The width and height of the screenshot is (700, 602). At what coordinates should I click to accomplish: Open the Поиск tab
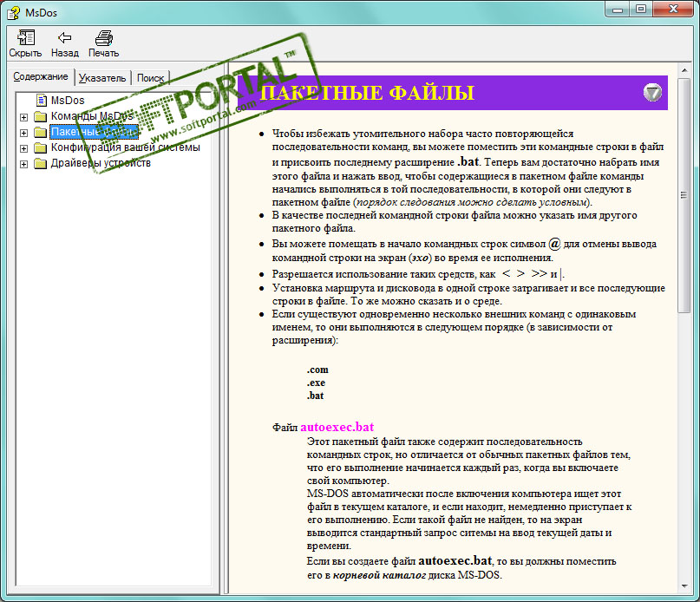151,78
